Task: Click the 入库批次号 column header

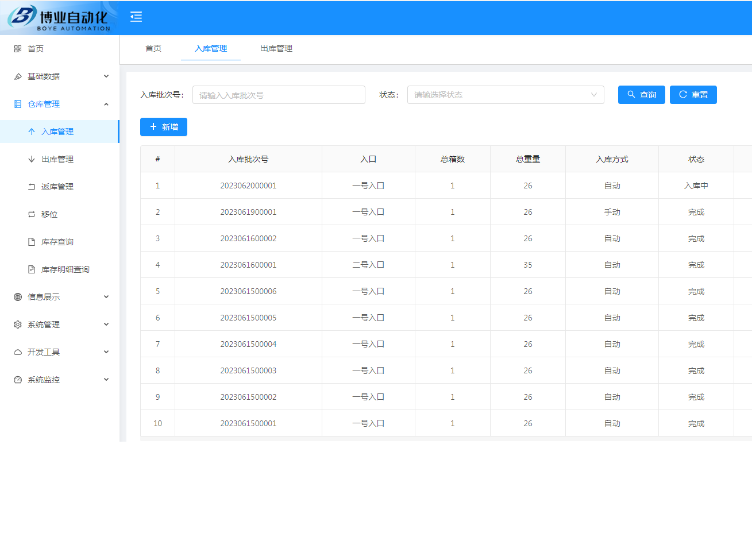Action: point(248,159)
